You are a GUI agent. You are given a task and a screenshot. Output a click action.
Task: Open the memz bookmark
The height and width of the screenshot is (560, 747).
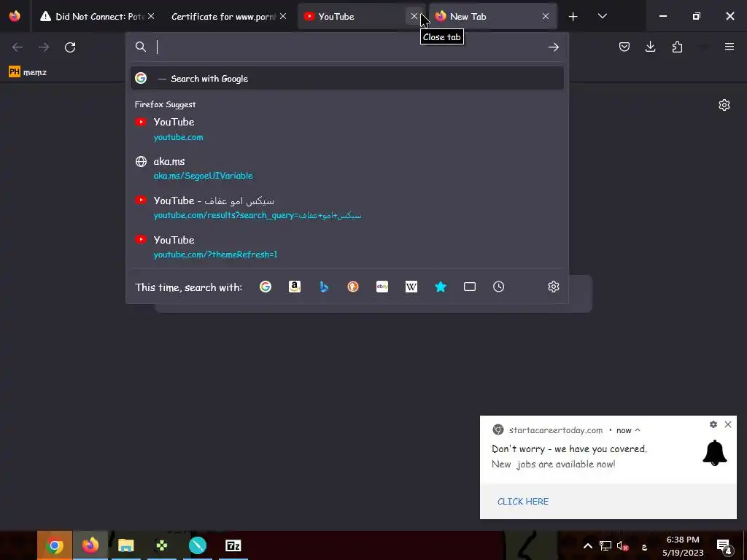tap(28, 72)
